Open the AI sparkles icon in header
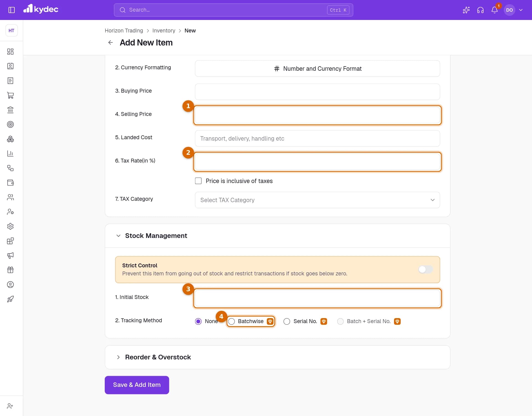 pos(466,10)
